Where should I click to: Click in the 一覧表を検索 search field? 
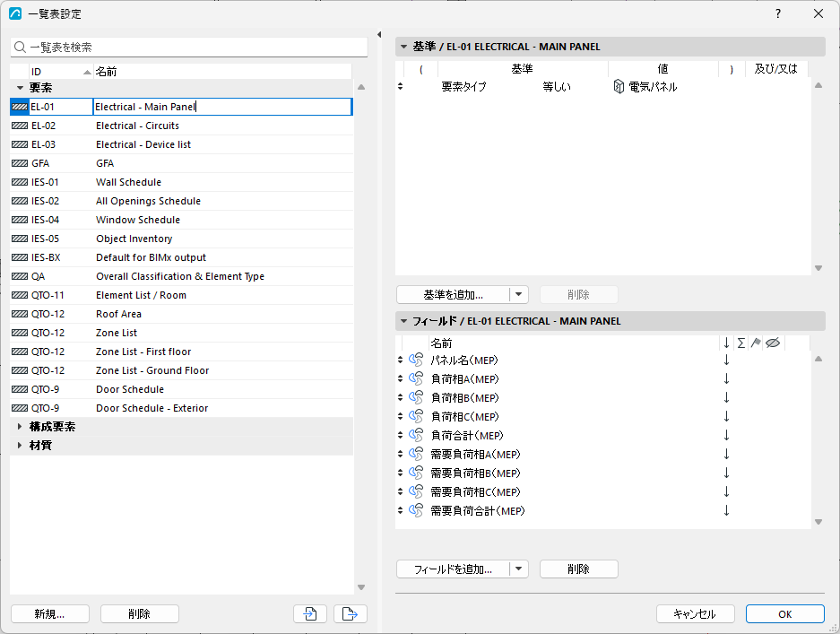point(188,48)
